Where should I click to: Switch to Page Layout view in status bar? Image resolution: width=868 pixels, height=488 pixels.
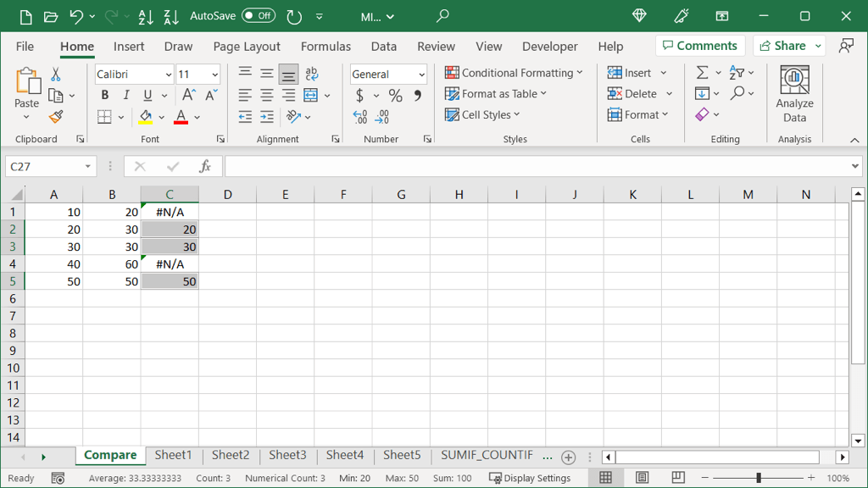click(643, 478)
